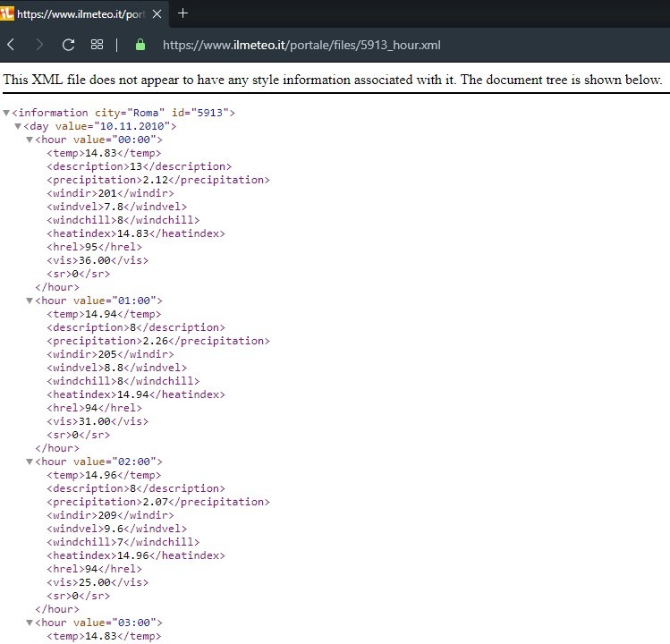The width and height of the screenshot is (670, 644).
Task: Focus the address bar URL field
Action: pos(301,45)
